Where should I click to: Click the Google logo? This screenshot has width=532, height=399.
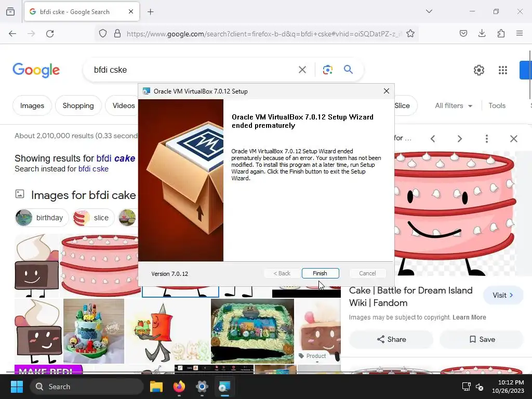pos(36,70)
